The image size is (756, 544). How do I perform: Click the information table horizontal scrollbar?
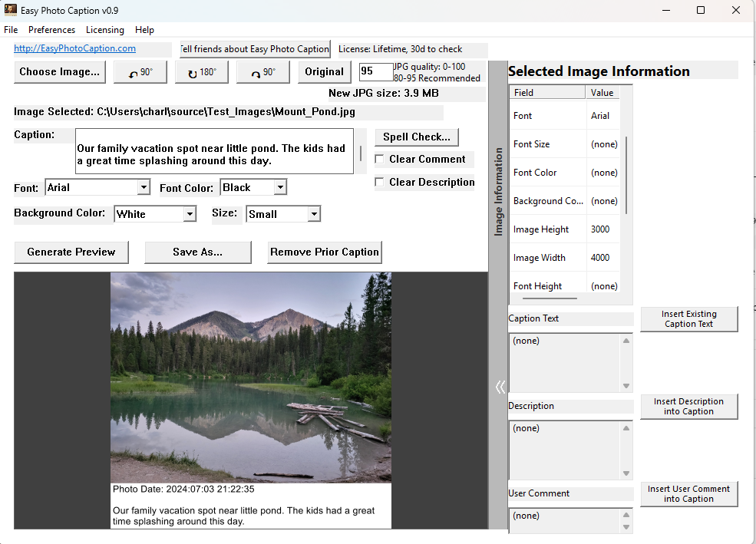[x=550, y=298]
